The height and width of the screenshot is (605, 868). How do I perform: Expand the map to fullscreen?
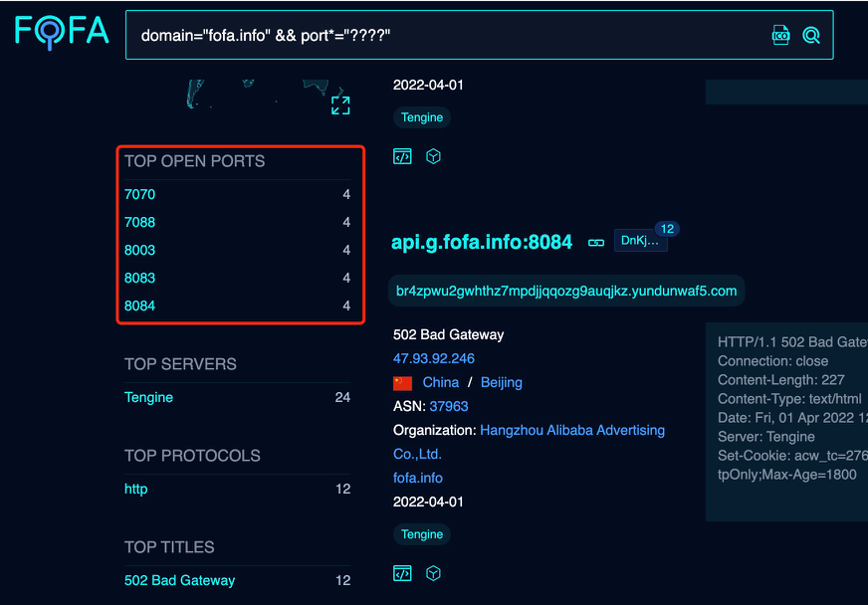pos(340,105)
